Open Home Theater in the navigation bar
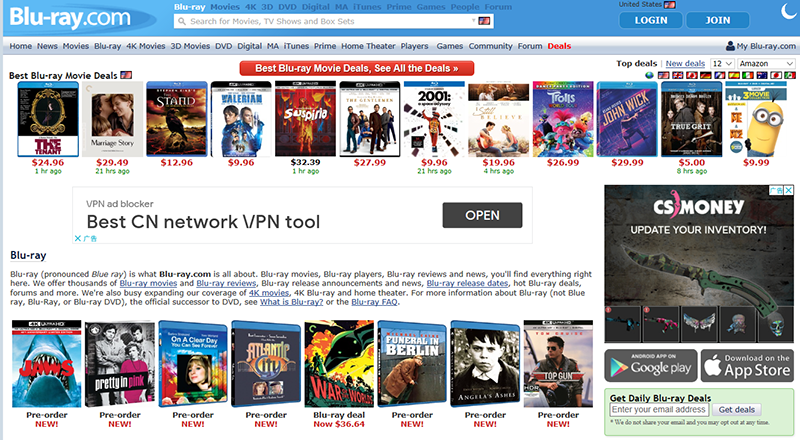 point(368,46)
